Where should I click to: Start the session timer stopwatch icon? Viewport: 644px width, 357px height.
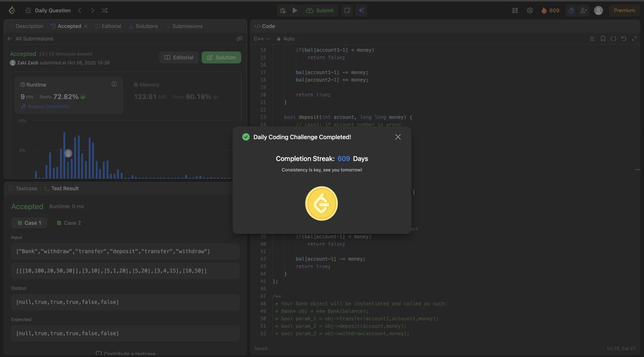pos(570,9)
